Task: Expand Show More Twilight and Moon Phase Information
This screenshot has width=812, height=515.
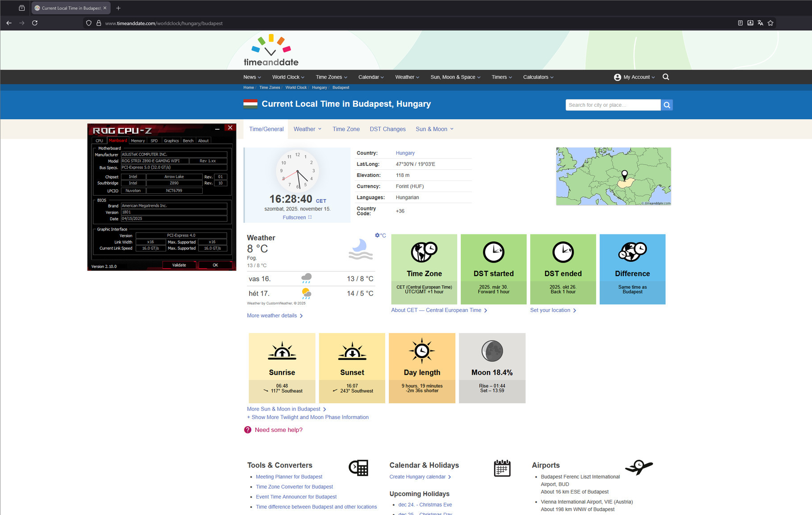Action: (308, 417)
